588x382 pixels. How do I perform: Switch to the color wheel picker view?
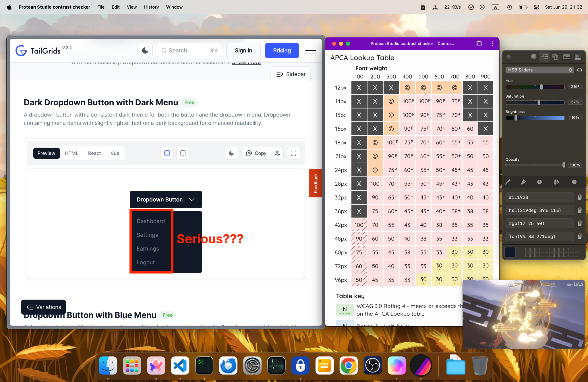pos(534,57)
